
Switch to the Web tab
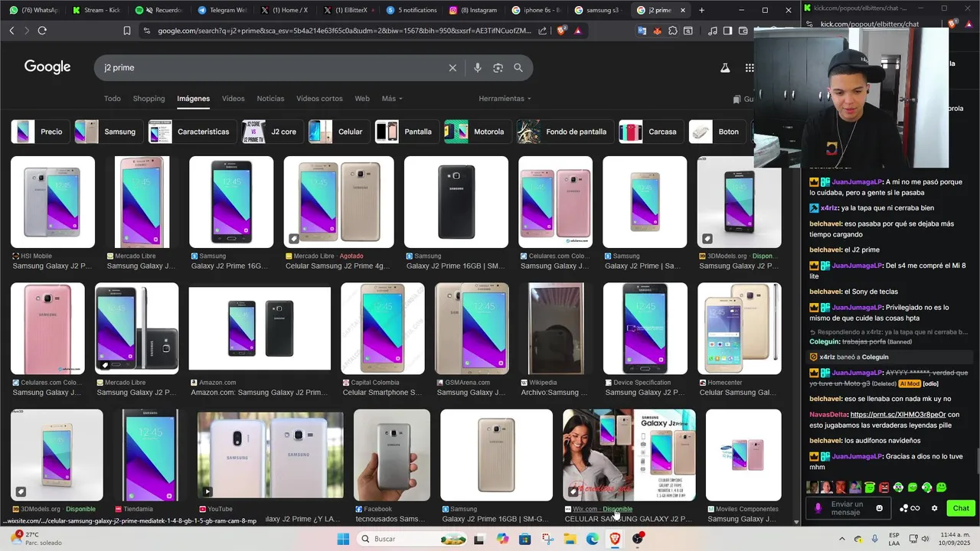[362, 99]
